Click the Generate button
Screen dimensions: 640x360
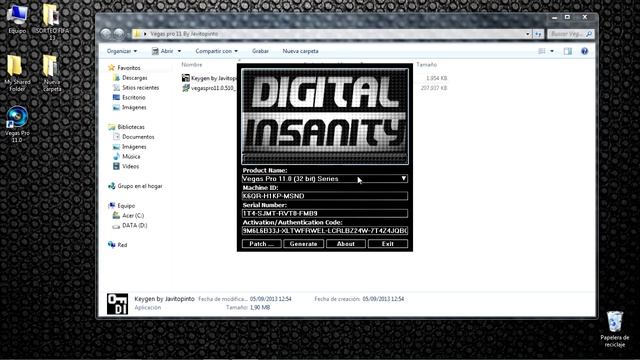point(303,244)
